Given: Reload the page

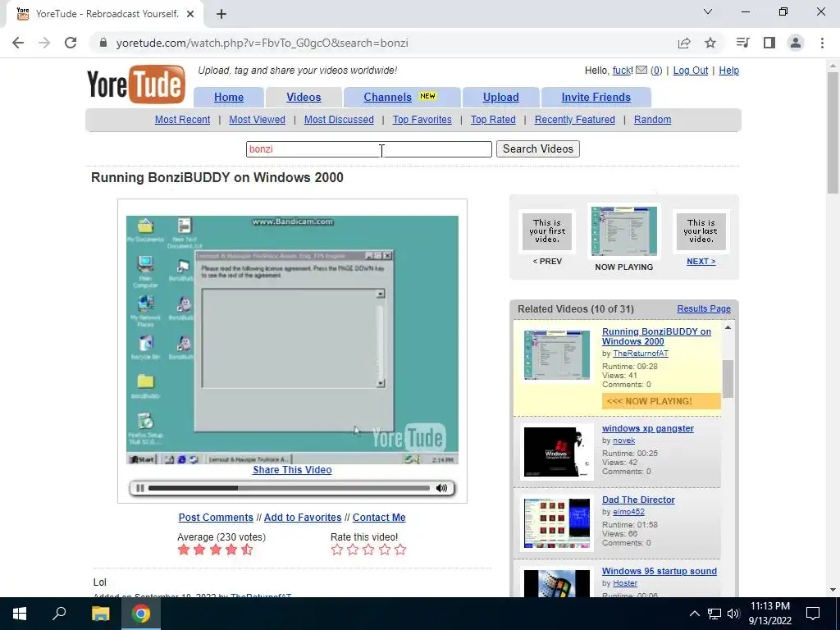Looking at the screenshot, I should (71, 43).
